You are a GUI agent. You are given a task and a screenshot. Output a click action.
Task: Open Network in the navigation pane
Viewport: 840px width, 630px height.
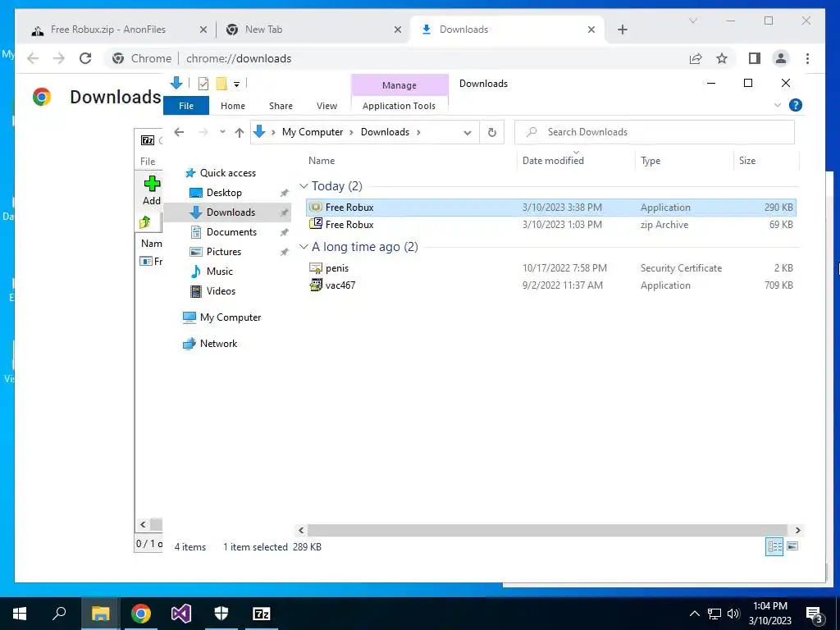[x=210, y=344]
